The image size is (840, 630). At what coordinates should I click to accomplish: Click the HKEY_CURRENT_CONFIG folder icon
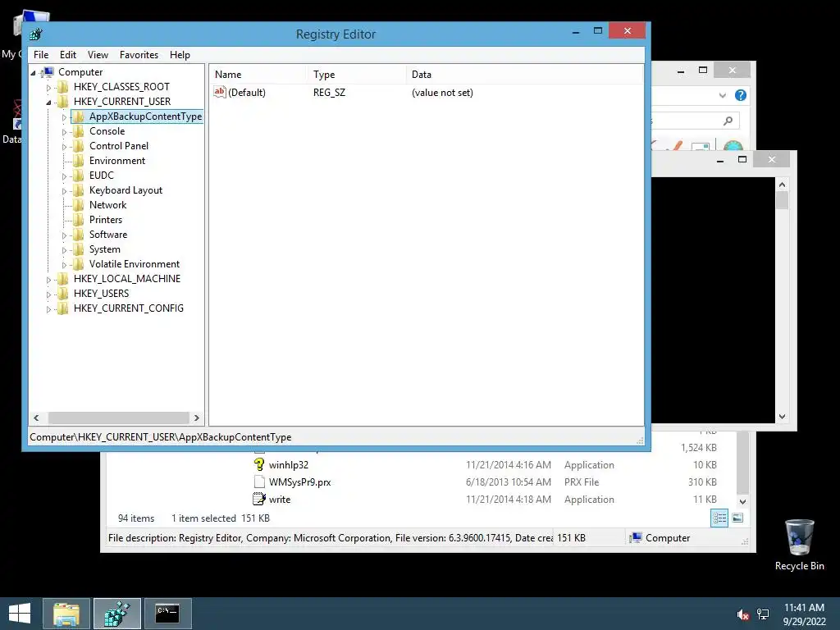click(62, 308)
